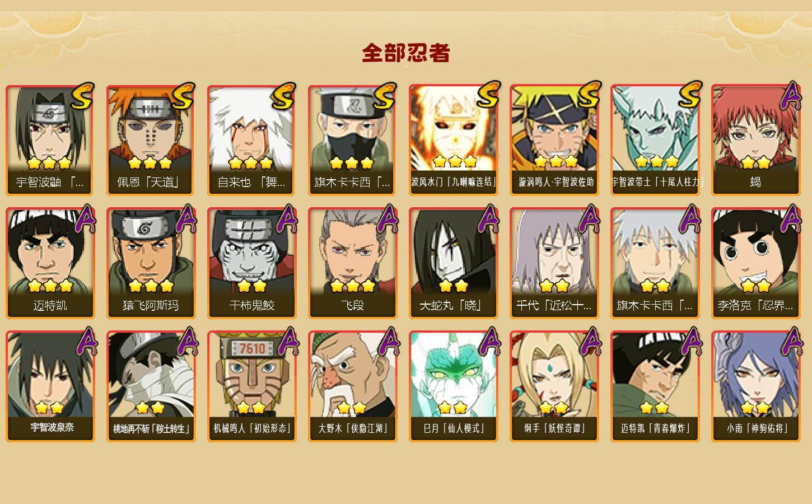812x504 pixels.
Task: Choose the 迈特凯「青春爆炸」 card
Action: [655, 386]
